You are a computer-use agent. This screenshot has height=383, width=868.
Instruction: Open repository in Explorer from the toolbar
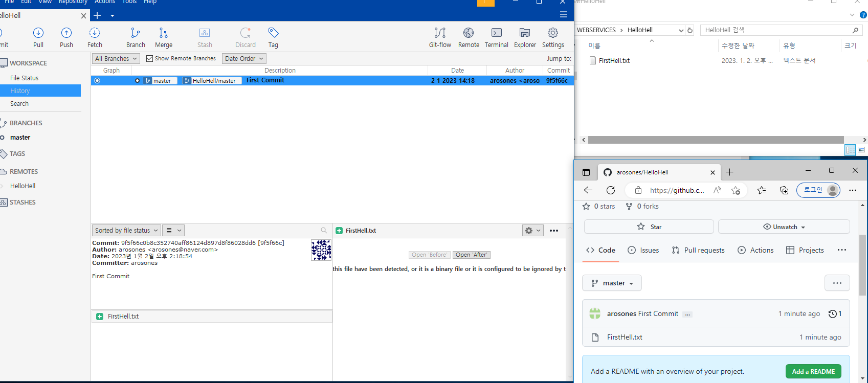[x=525, y=37]
